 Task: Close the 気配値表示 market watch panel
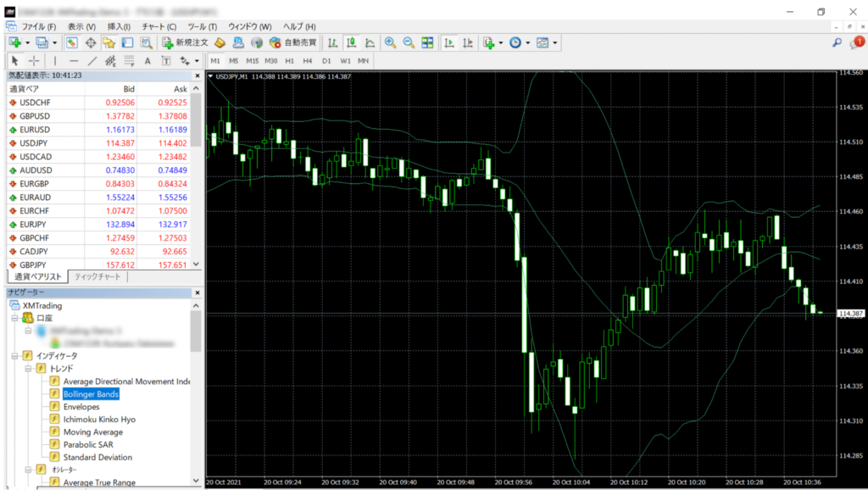[x=197, y=75]
